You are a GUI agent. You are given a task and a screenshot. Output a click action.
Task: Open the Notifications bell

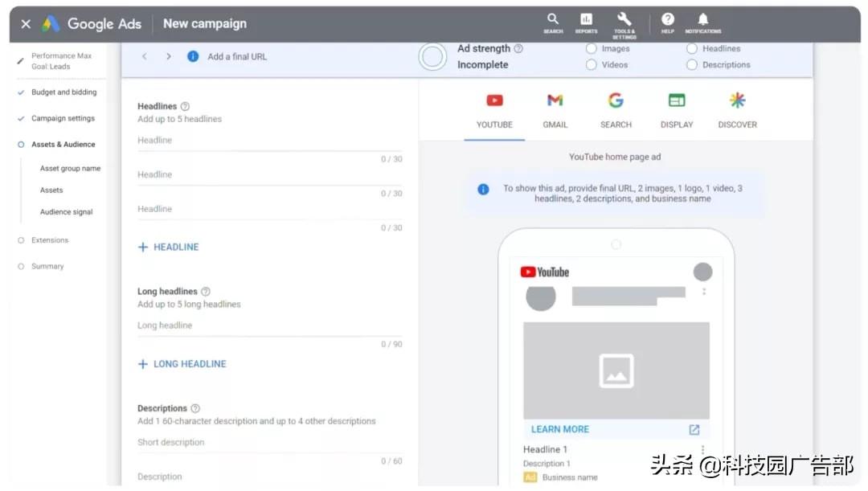point(702,23)
